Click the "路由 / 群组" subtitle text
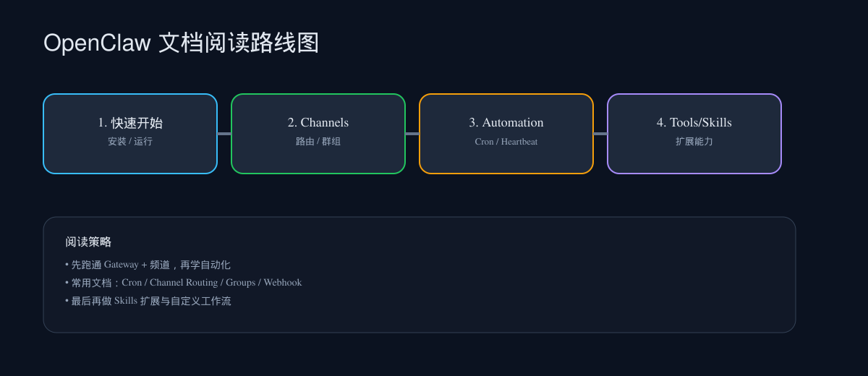 tap(318, 142)
